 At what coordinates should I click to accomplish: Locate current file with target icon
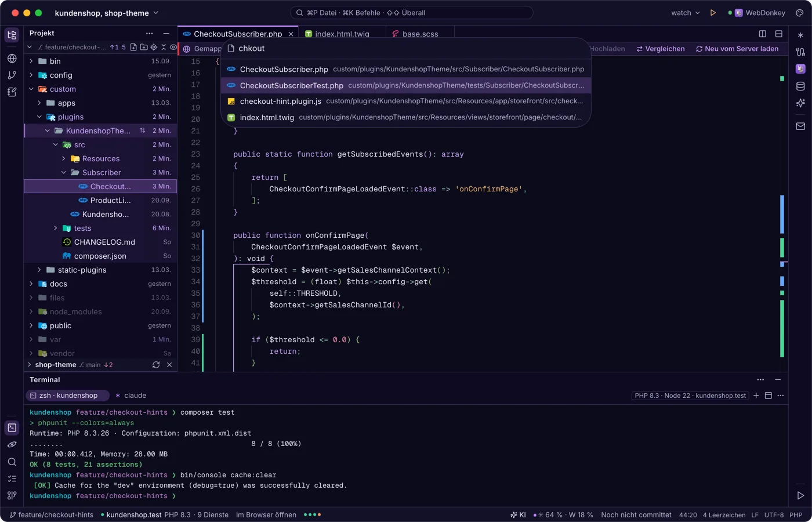point(154,47)
